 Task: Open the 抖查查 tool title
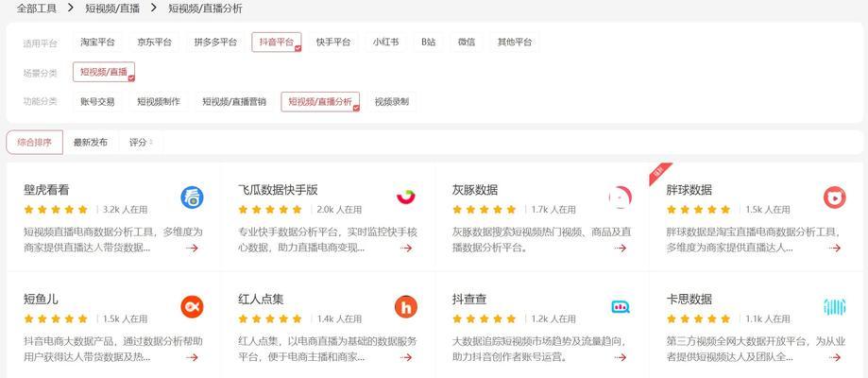(x=469, y=300)
